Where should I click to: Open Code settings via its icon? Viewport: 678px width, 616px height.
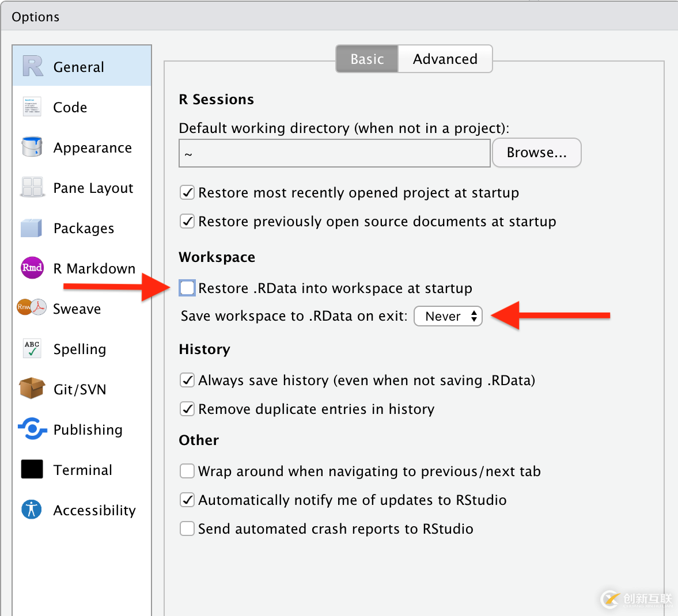pyautogui.click(x=32, y=107)
